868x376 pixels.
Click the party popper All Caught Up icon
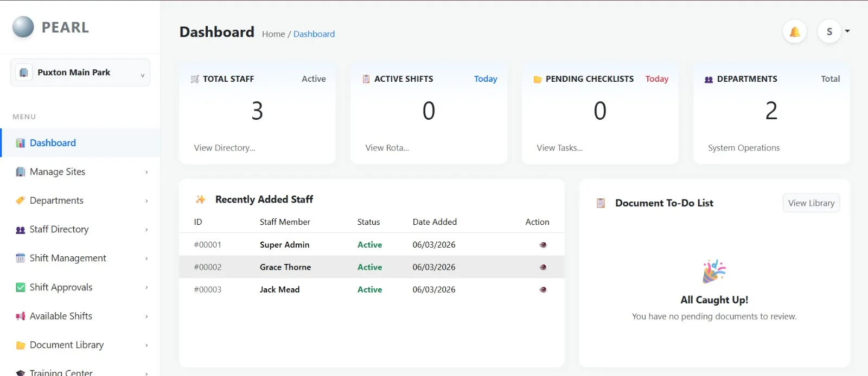pos(714,271)
